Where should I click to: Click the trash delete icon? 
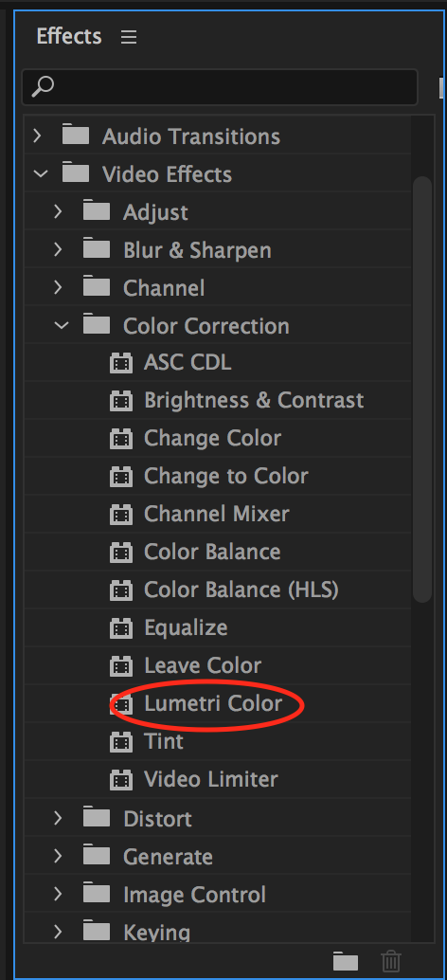[391, 960]
